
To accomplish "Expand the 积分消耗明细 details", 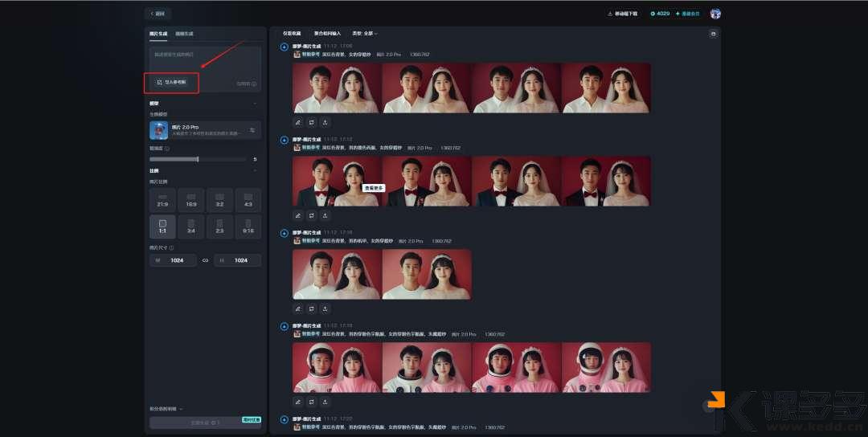I will [166, 409].
